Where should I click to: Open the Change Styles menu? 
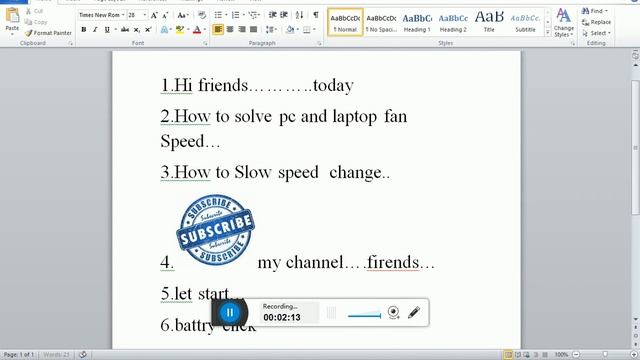pyautogui.click(x=564, y=22)
